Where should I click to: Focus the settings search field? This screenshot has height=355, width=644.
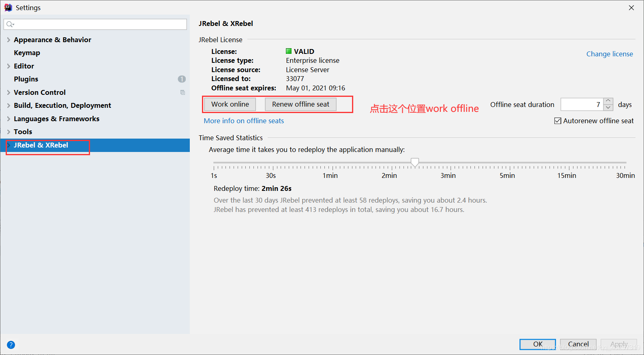click(95, 24)
